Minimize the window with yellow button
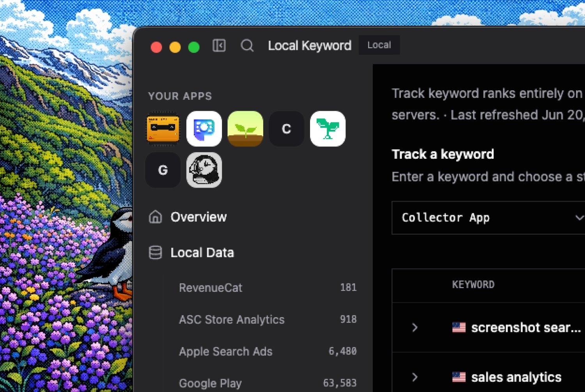The image size is (585, 392). pyautogui.click(x=175, y=47)
